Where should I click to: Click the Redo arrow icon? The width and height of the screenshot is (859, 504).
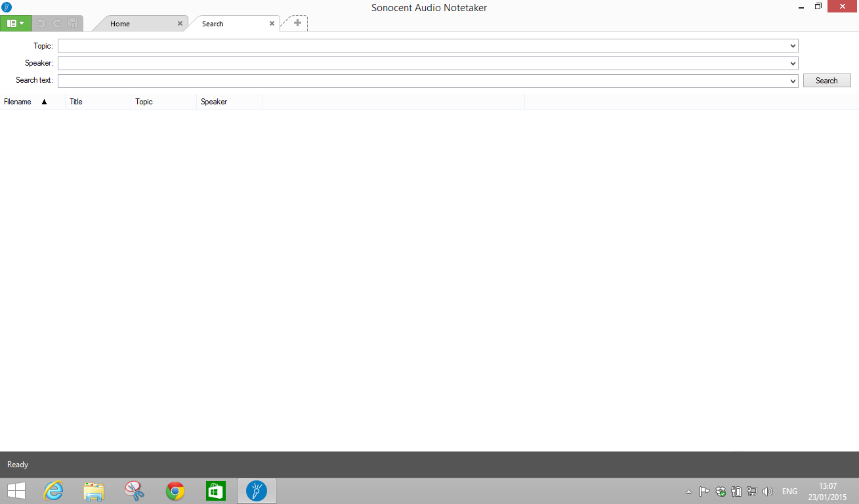tap(57, 23)
